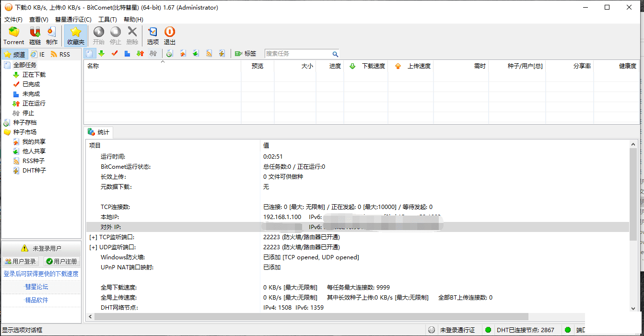
Task: Click the magnifier search icon
Action: 335,54
